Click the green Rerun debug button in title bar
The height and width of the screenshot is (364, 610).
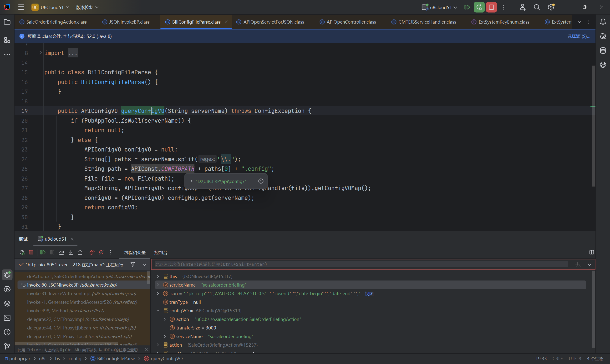coord(479,7)
